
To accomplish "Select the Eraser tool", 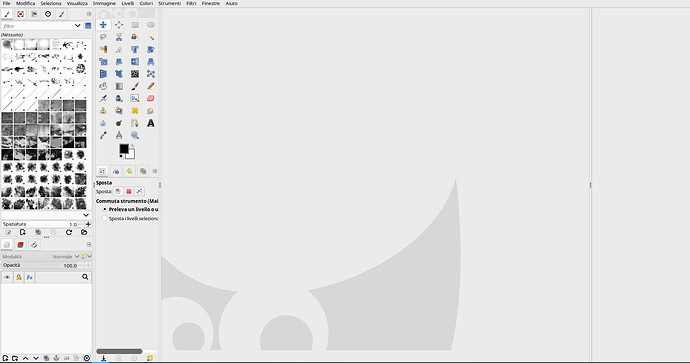I will coord(150,99).
